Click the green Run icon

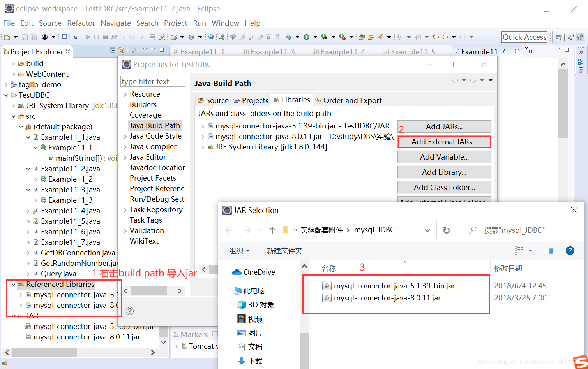307,37
